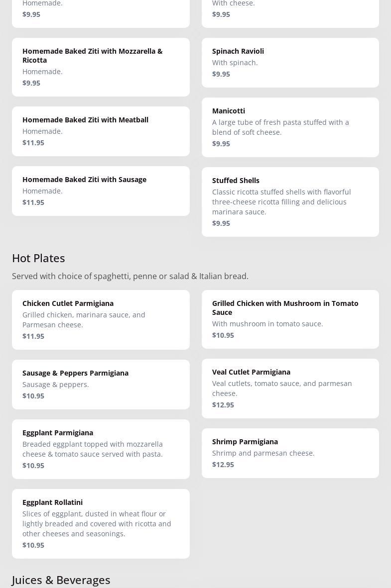391x588 pixels.
Task: Click the $11.95 price under Chicken Cutlet Parmigiana
Action: [33, 336]
